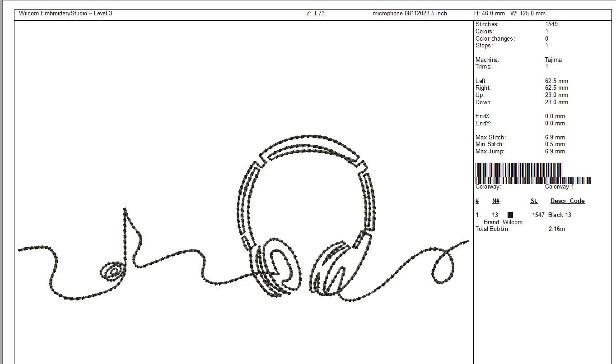Expand the N# column header
616x364 pixels.
(495, 201)
